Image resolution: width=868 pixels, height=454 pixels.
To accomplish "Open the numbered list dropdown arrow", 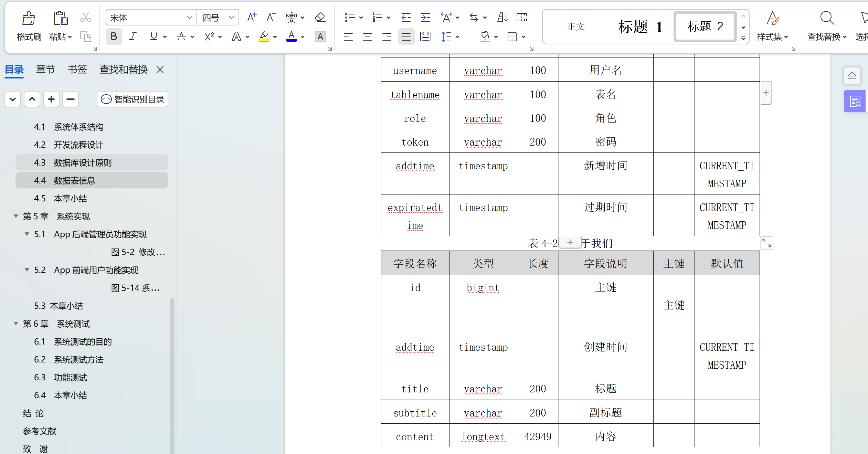I will click(x=389, y=18).
